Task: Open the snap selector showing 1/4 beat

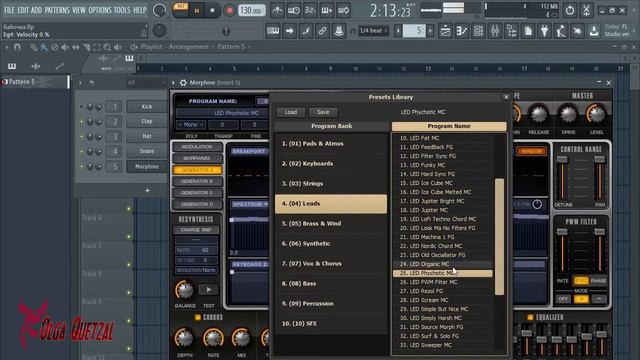Action: (x=373, y=31)
